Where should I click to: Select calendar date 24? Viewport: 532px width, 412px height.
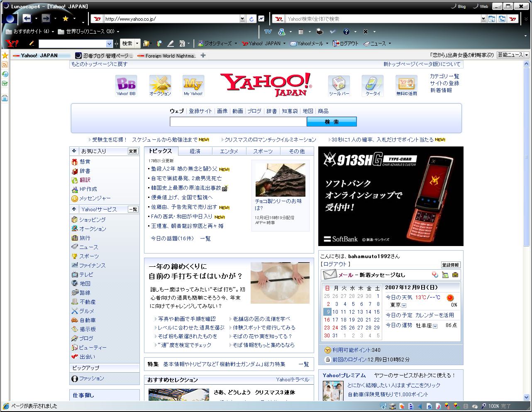(x=335, y=327)
